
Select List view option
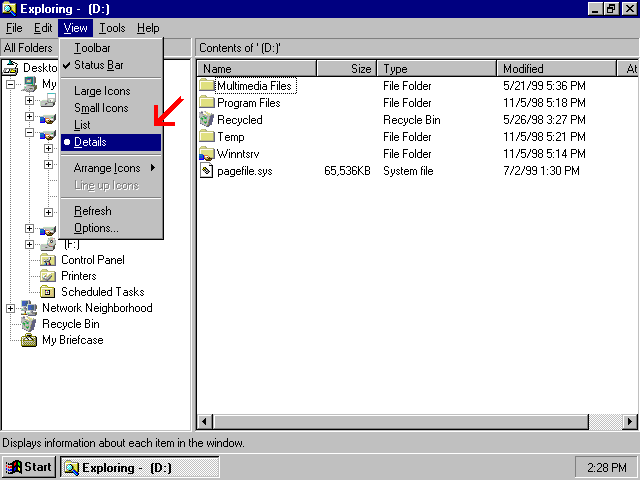[111, 125]
